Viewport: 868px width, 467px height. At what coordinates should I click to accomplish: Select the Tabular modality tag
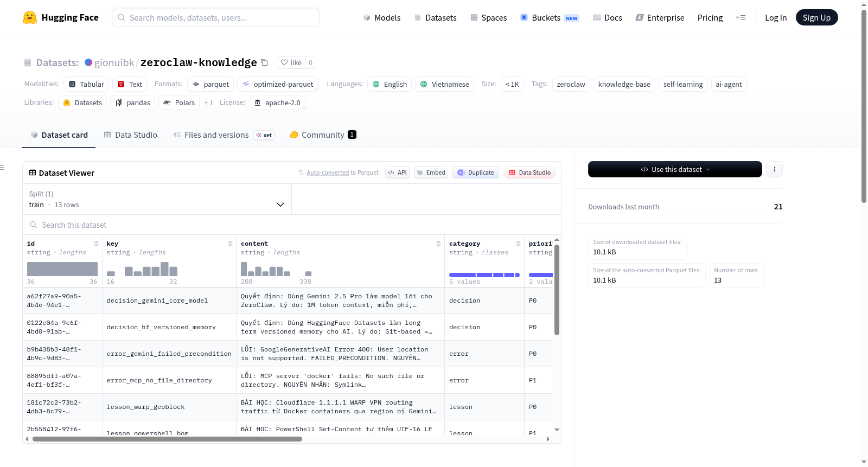pos(86,84)
